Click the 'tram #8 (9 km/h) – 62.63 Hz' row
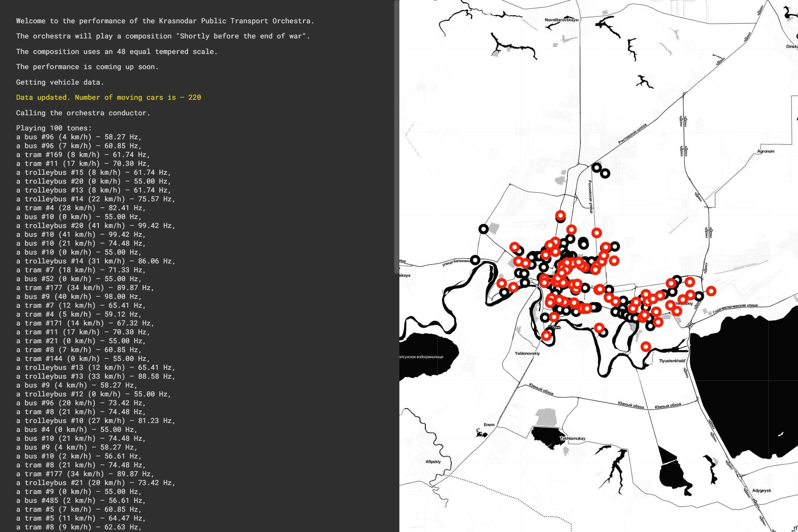 click(79, 527)
